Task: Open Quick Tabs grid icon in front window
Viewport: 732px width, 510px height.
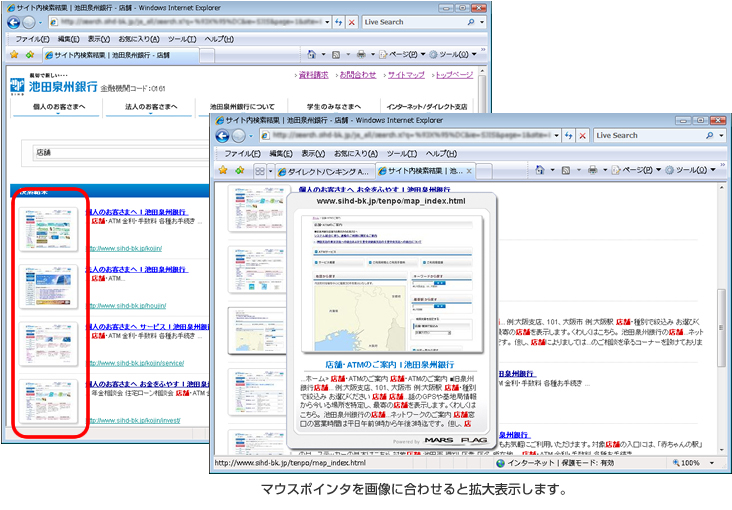Action: [x=260, y=171]
